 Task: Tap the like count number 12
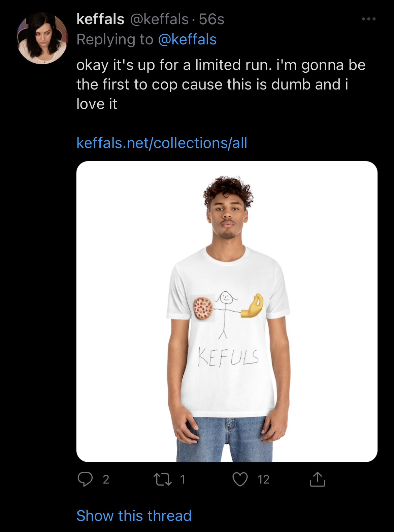tap(263, 480)
